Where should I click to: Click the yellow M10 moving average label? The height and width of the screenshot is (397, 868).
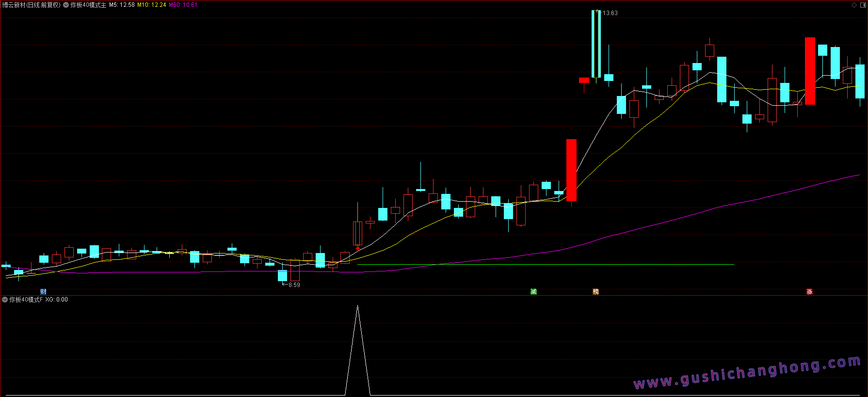coord(152,5)
